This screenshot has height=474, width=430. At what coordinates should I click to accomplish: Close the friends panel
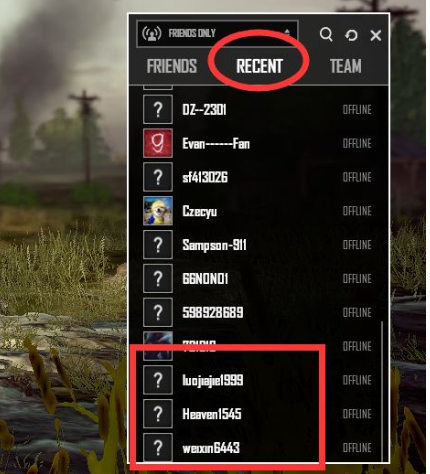(376, 35)
